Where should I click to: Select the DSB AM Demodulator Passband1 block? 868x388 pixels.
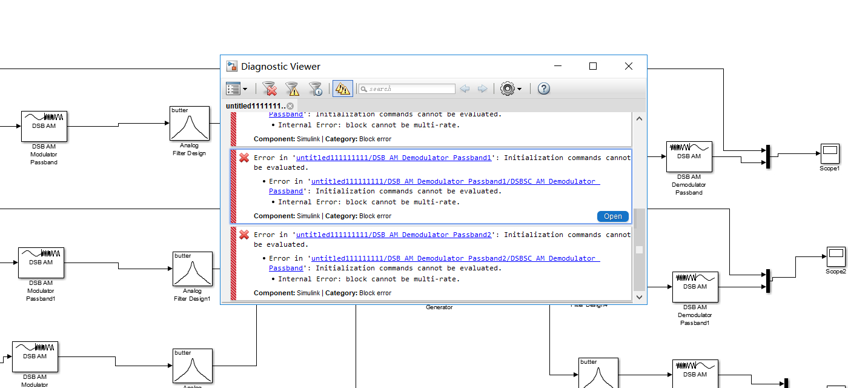click(x=695, y=287)
